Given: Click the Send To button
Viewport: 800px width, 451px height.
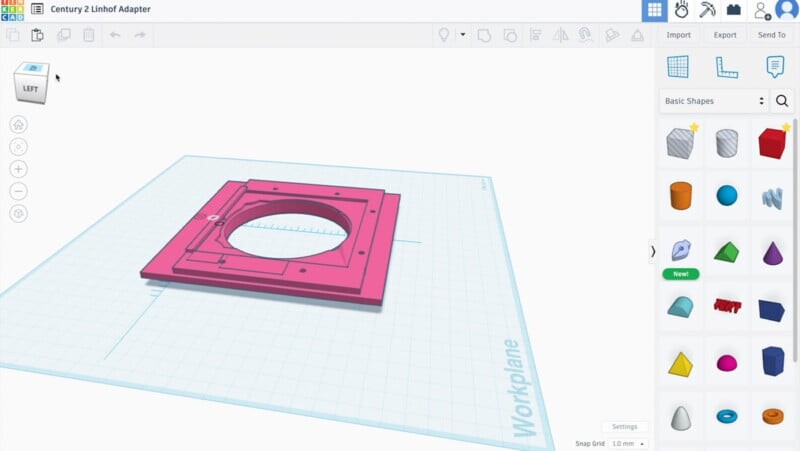Looking at the screenshot, I should tap(771, 35).
